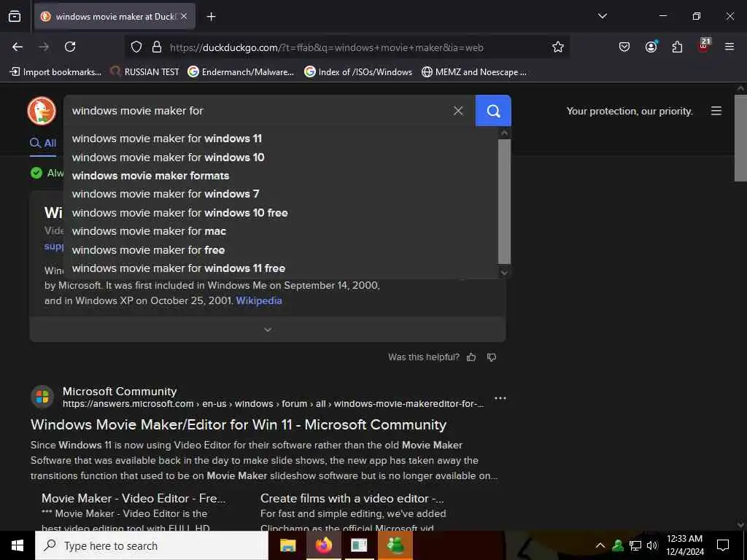
Task: Open the green people app in the taskbar
Action: pos(395,545)
